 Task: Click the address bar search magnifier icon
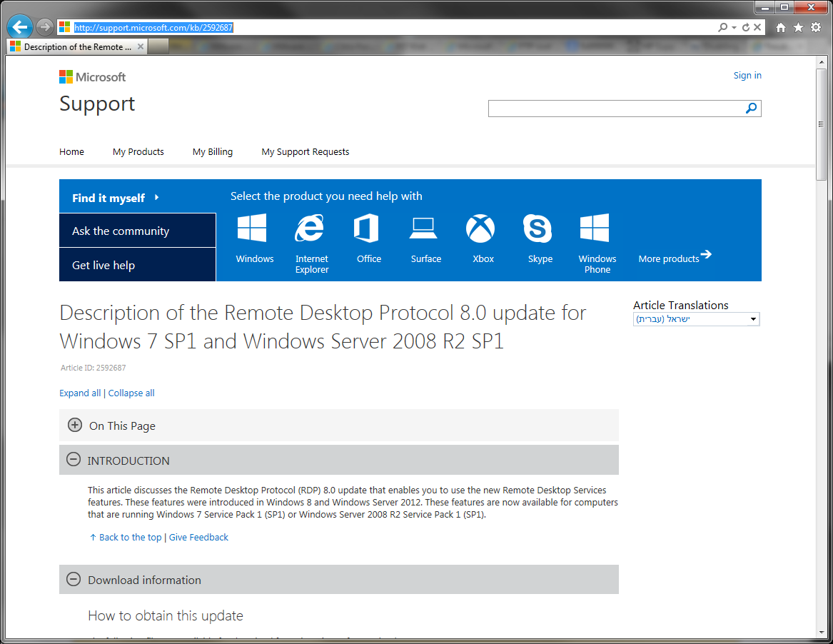click(722, 27)
